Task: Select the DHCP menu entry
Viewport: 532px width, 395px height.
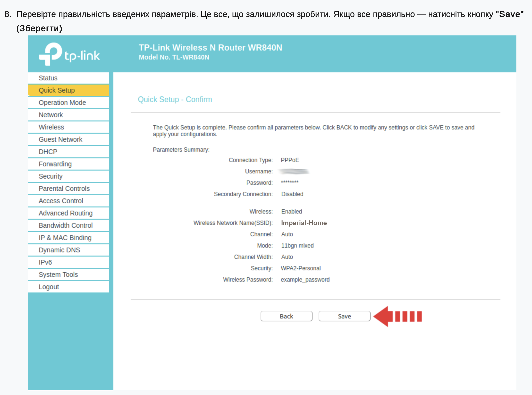Action: (x=48, y=152)
